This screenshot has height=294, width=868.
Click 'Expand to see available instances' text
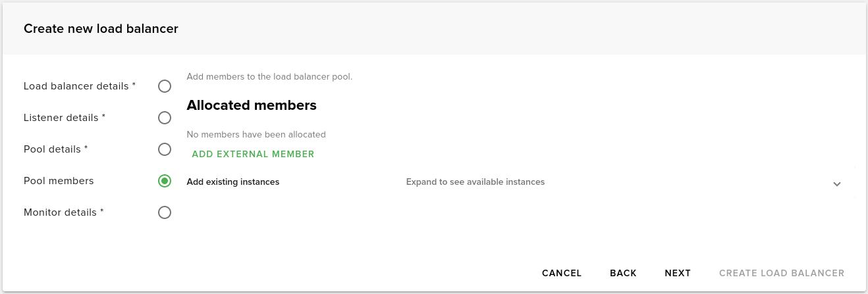coord(475,182)
